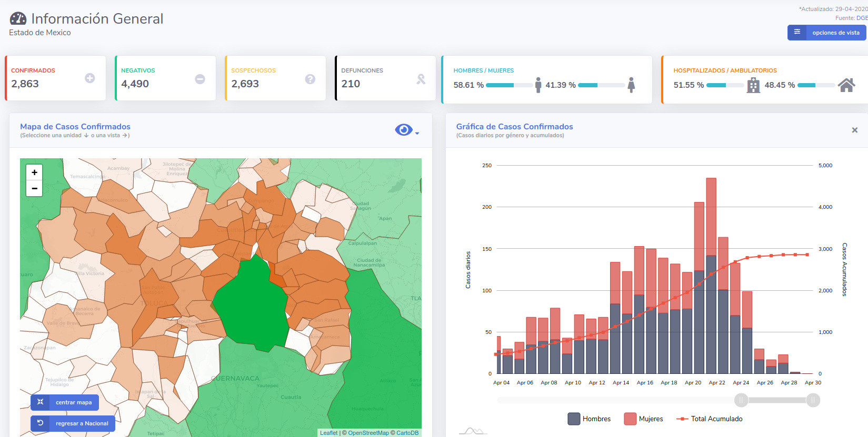Open opciones de vista
This screenshot has height=437, width=868.
(x=827, y=33)
